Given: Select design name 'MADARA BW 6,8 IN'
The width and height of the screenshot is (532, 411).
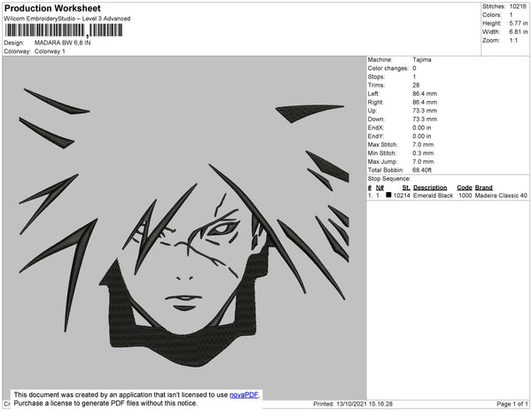Looking at the screenshot, I should (62, 43).
